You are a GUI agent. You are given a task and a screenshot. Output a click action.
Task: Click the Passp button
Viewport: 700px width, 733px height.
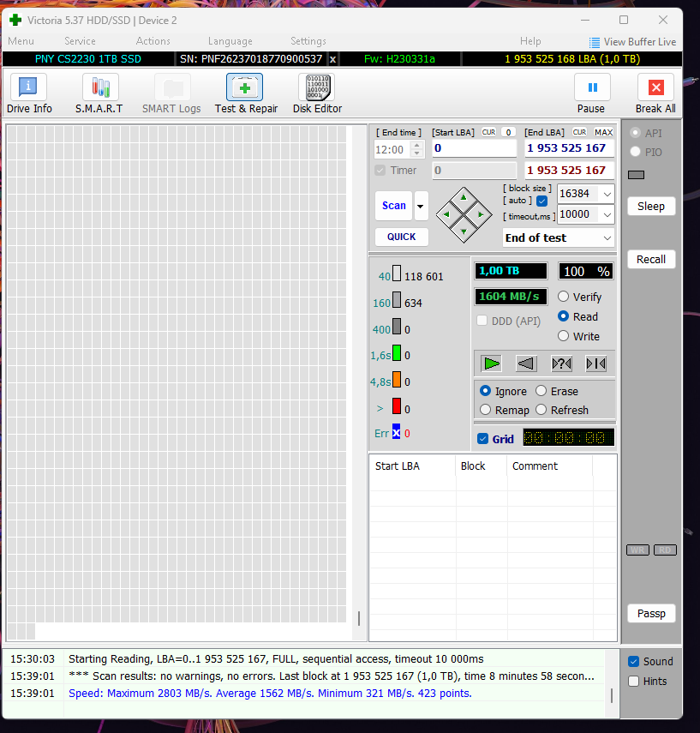[x=651, y=613]
